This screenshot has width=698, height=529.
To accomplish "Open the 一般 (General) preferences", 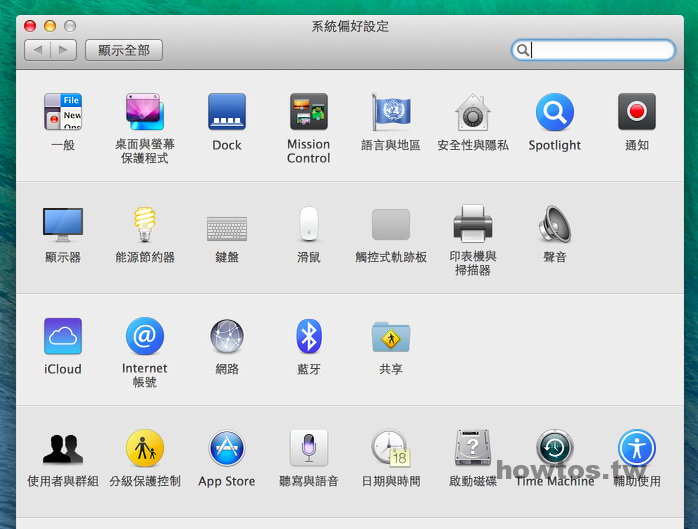I will (63, 112).
